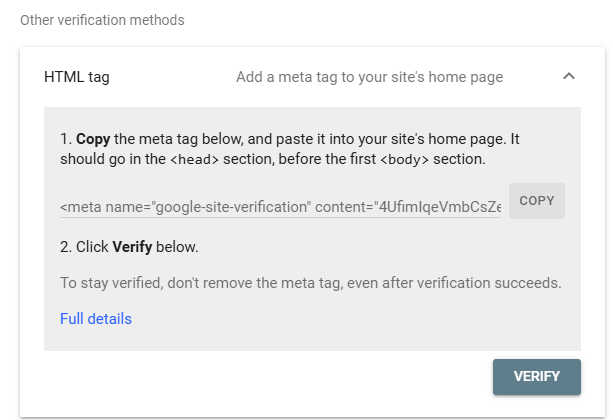Click the COPY button
The width and height of the screenshot is (613, 420).
536,201
